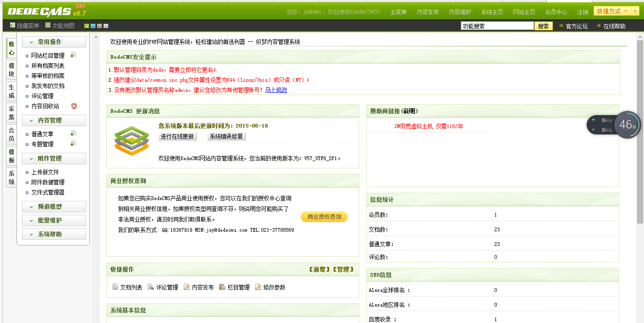Click 【新增】 in 快捷操作 header
The height and width of the screenshot is (323, 644).
click(319, 269)
